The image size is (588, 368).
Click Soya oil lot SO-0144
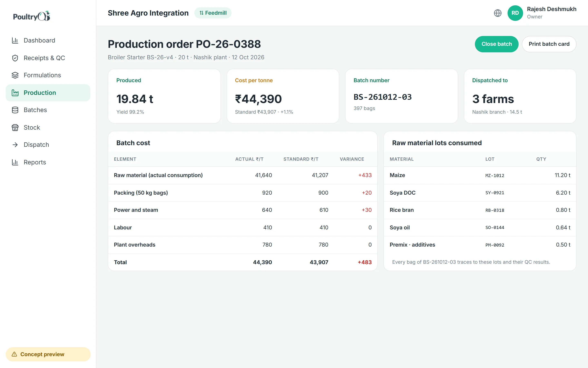click(x=495, y=228)
